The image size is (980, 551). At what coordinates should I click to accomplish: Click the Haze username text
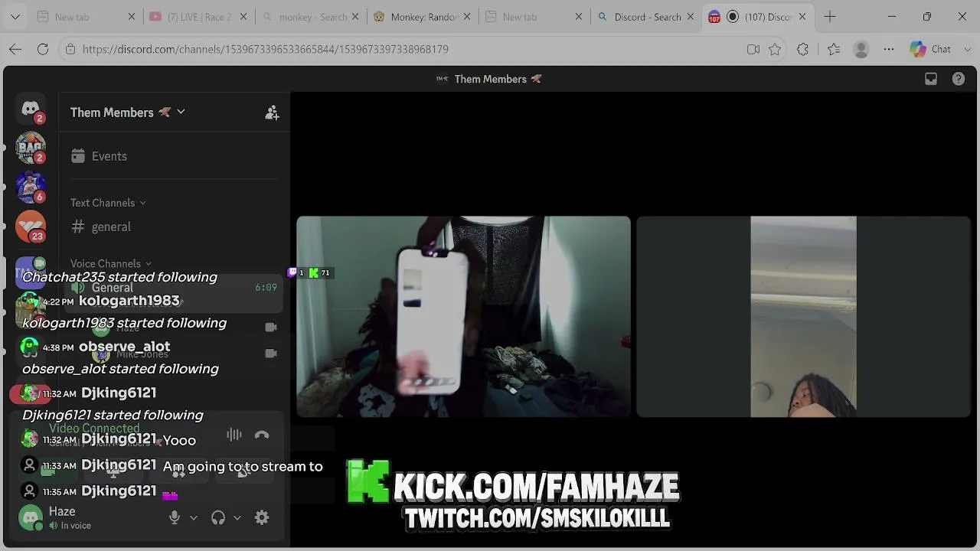tap(62, 512)
